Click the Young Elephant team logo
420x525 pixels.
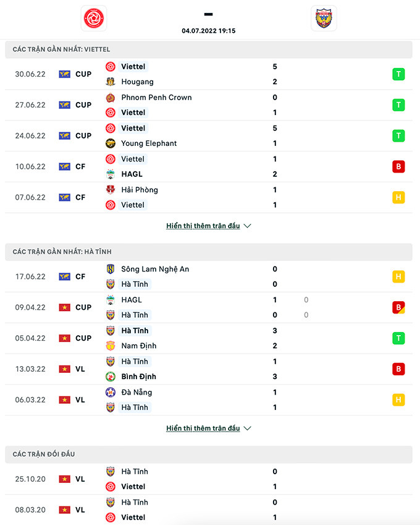pyautogui.click(x=111, y=143)
